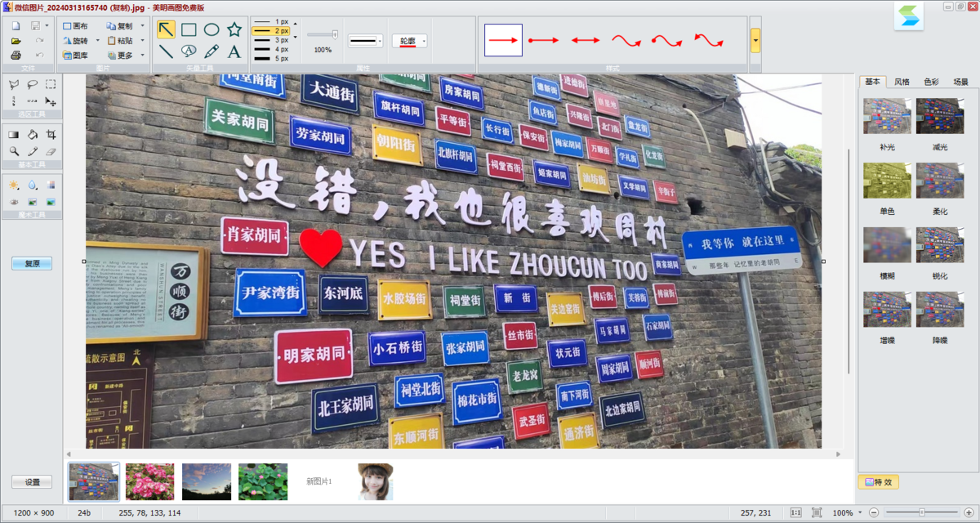Image resolution: width=980 pixels, height=523 pixels.
Task: Open the 更多 dropdown menu
Action: pyautogui.click(x=125, y=56)
